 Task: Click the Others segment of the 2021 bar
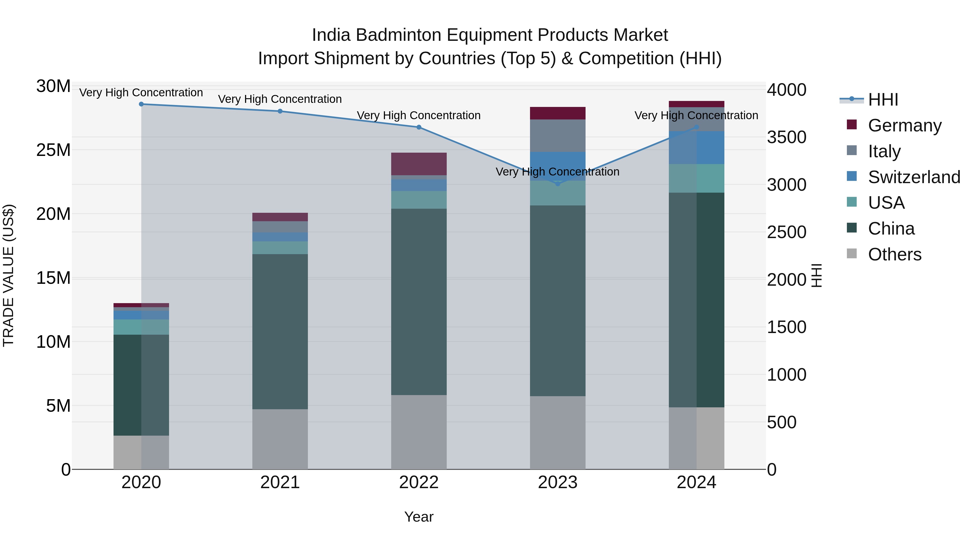(x=280, y=439)
